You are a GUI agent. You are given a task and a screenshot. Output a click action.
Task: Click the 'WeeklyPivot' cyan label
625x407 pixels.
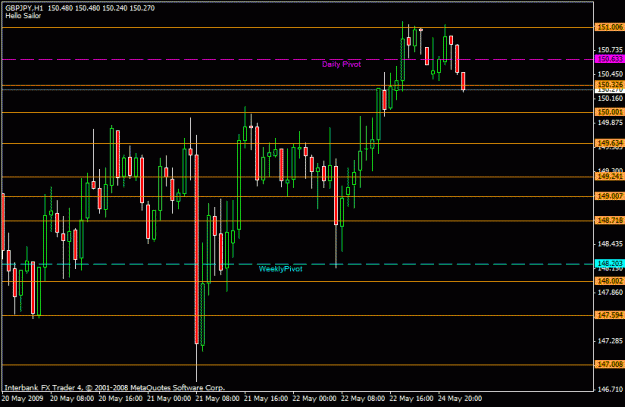coord(281,269)
